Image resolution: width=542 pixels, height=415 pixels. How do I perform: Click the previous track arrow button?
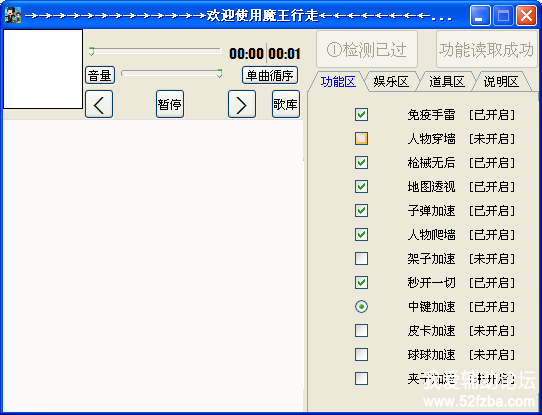tap(99, 104)
